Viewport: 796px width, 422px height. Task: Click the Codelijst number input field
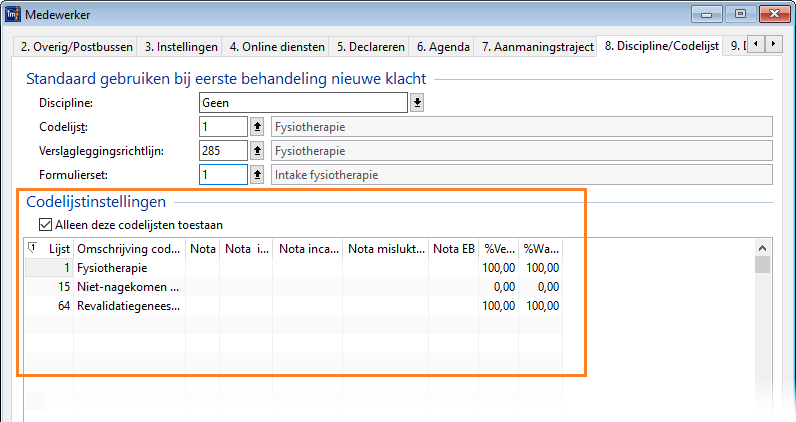tap(223, 126)
